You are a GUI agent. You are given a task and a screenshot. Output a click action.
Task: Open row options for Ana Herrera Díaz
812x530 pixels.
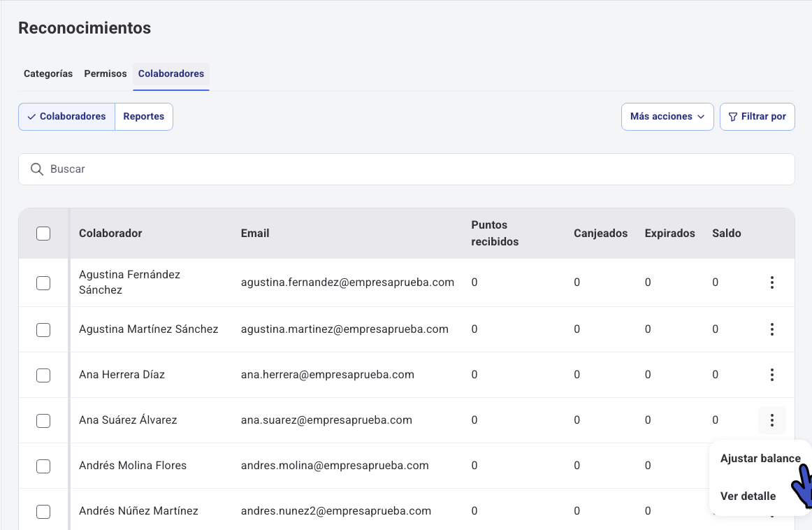pyautogui.click(x=771, y=375)
